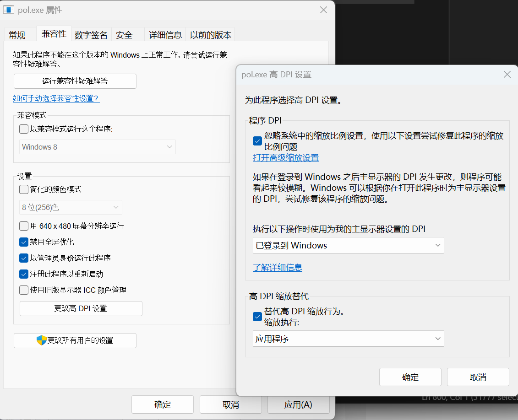Click the 运行兼容性疑难解答 button
Image resolution: width=518 pixels, height=420 pixels.
point(75,81)
